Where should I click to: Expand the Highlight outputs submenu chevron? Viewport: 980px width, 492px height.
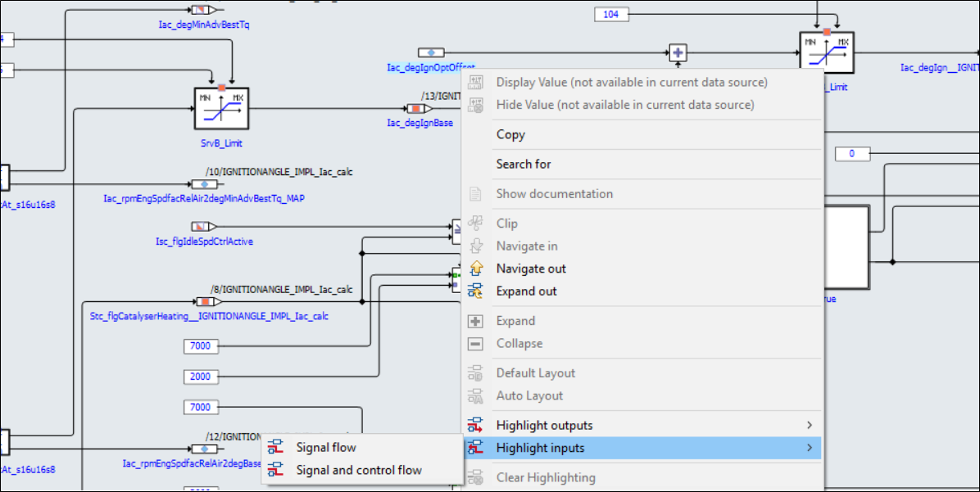tap(809, 424)
